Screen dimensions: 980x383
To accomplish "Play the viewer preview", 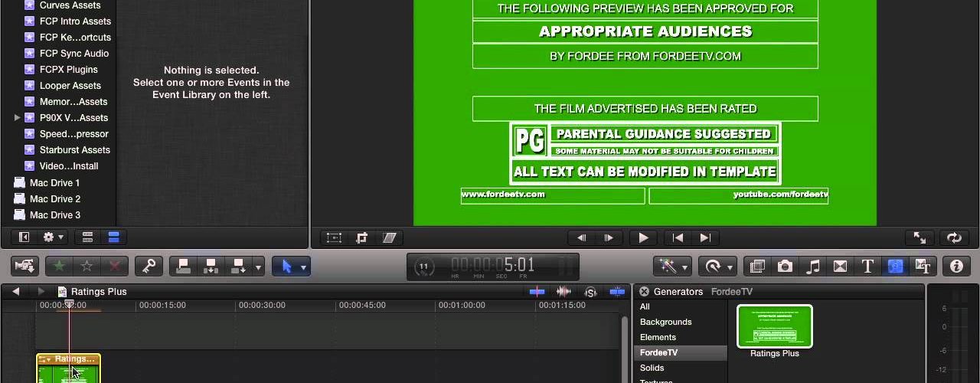I will (643, 238).
